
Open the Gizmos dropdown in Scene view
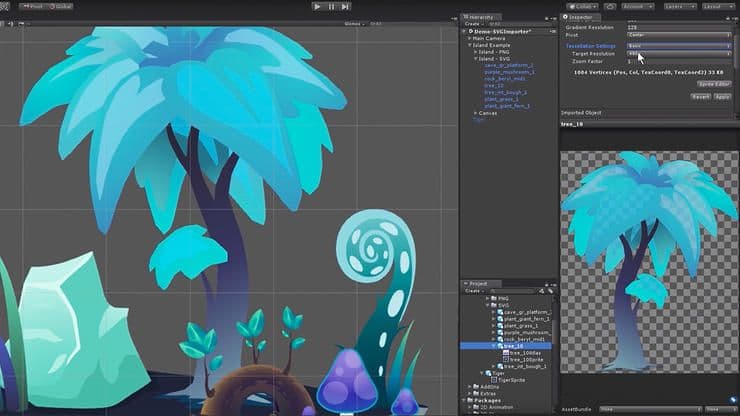click(x=354, y=24)
